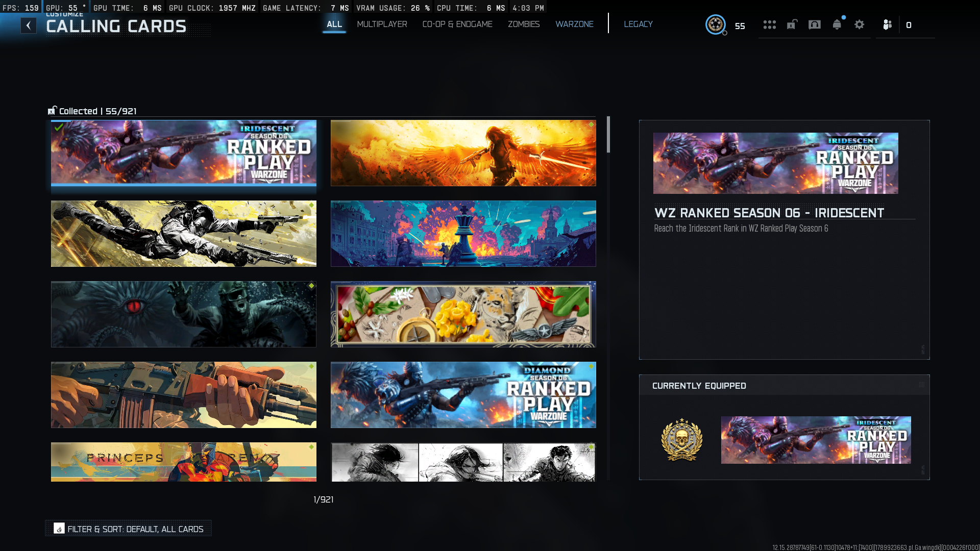The height and width of the screenshot is (551, 980).
Task: Click the 1/921 page counter
Action: coord(324,499)
